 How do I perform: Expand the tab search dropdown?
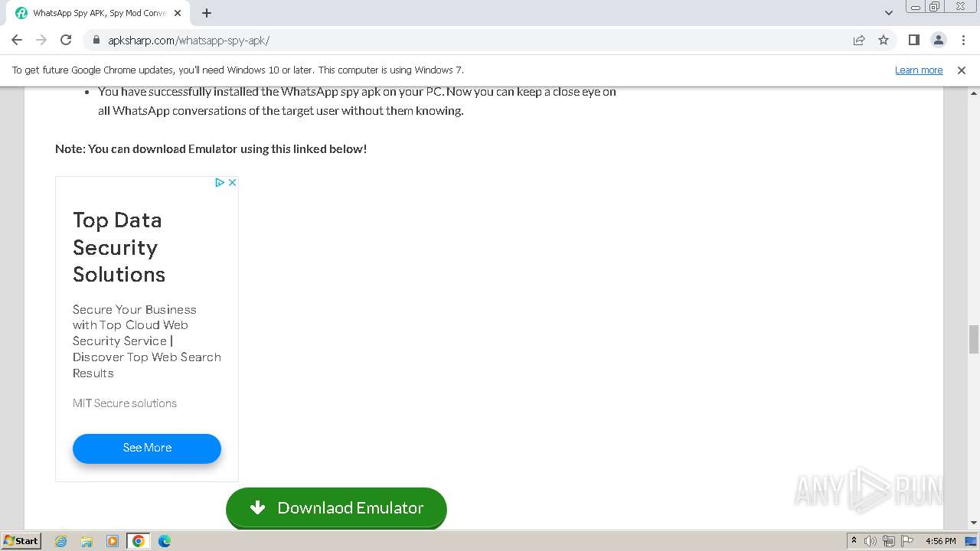point(889,13)
